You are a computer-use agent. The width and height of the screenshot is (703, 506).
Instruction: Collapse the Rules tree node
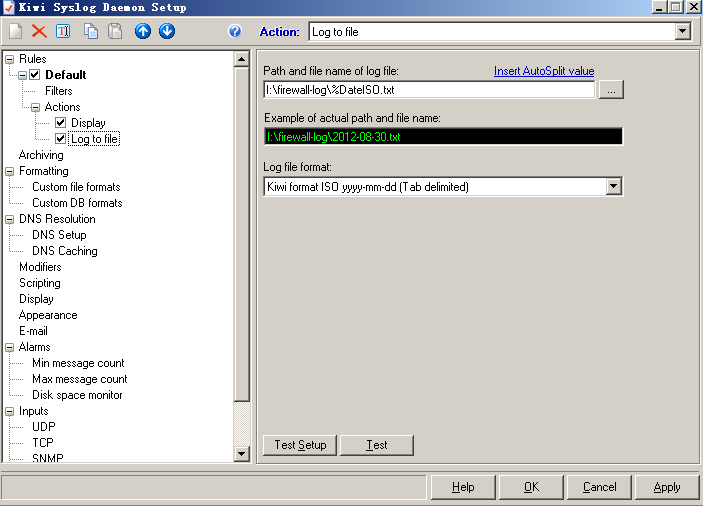click(x=9, y=59)
